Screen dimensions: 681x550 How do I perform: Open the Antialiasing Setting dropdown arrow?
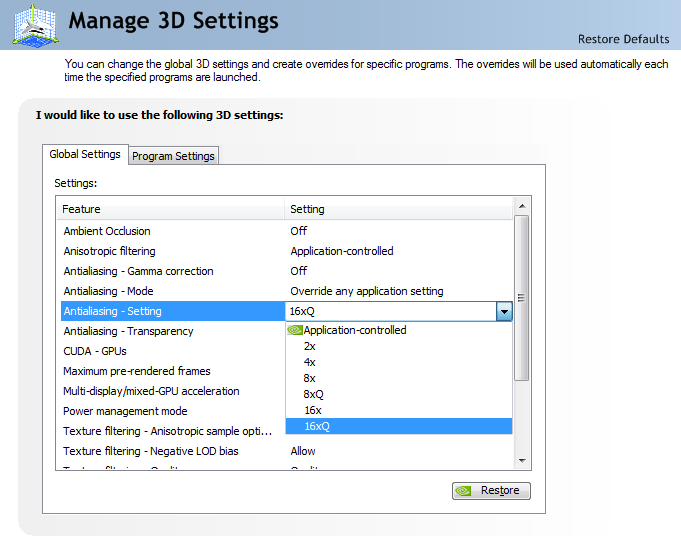(x=504, y=311)
